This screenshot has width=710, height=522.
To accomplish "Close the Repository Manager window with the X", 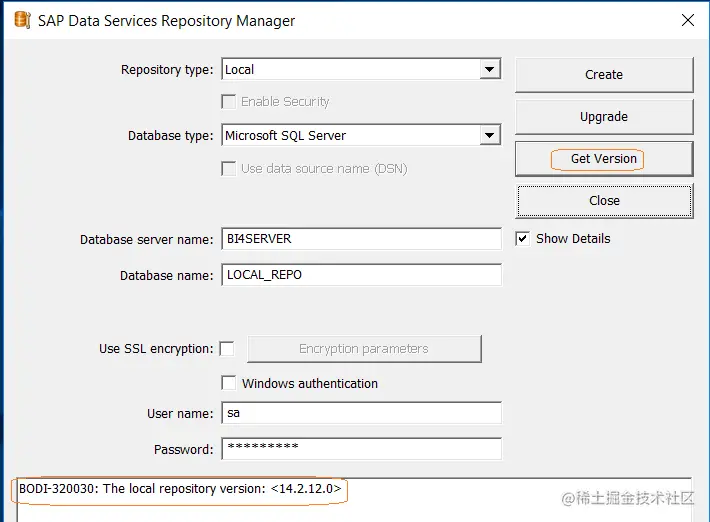I will [x=687, y=20].
